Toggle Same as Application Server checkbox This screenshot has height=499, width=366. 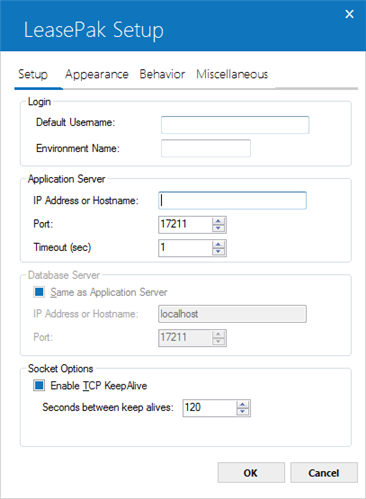pos(39,292)
